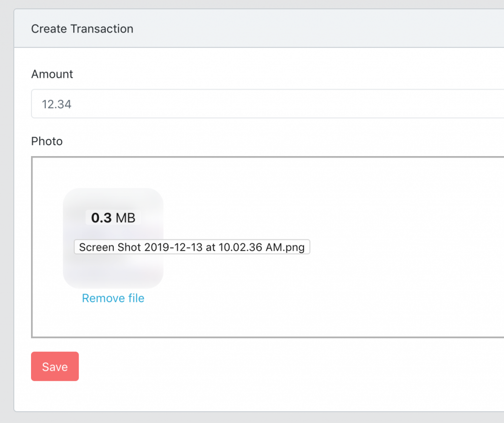Click the Screen Shot 2019-12-13 filename label

point(191,247)
